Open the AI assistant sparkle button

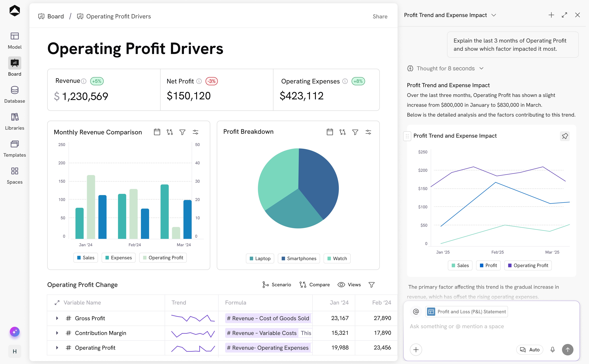[x=14, y=332]
